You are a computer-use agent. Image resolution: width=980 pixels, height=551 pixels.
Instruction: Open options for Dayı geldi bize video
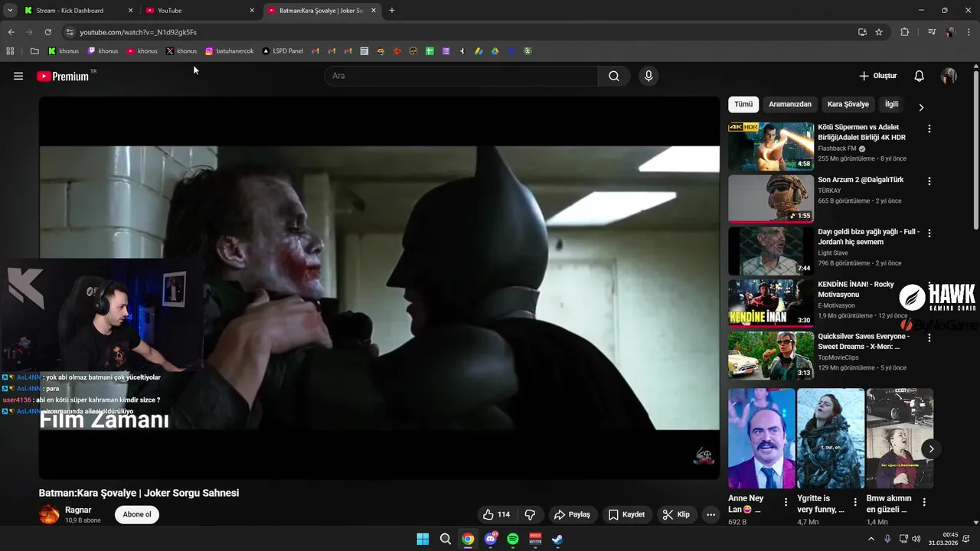[929, 233]
